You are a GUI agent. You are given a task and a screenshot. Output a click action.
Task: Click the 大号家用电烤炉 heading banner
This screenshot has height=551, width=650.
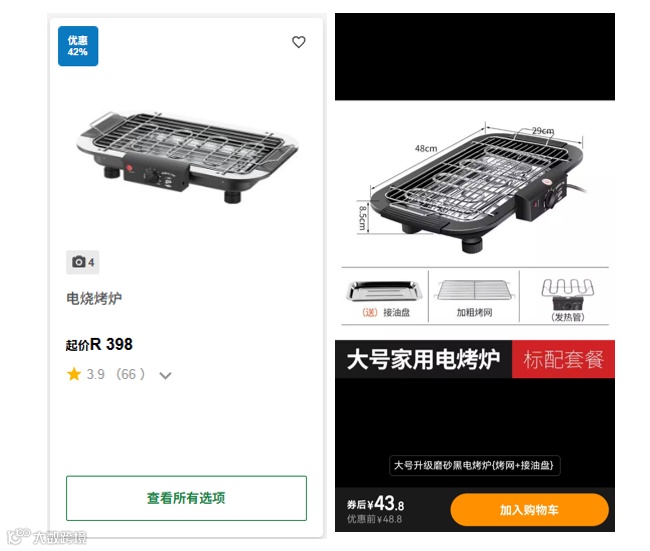pos(424,359)
